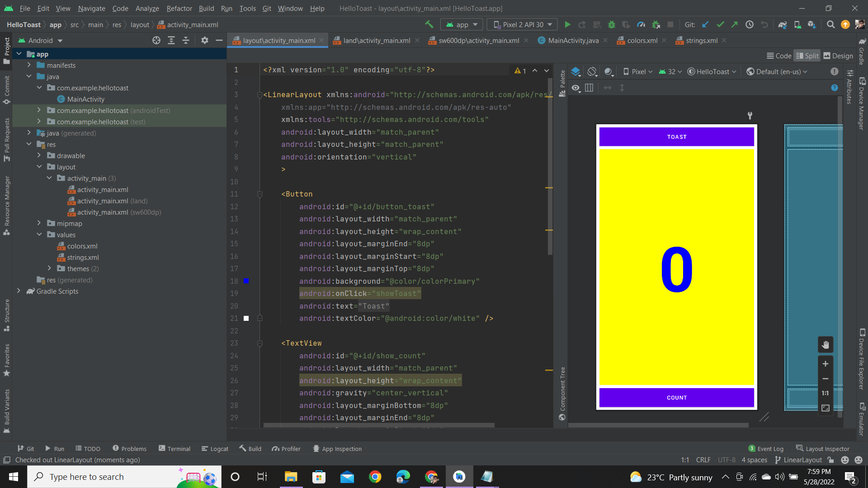Commit changes via the green checkmark Git icon
The image size is (868, 488).
[x=720, y=24]
